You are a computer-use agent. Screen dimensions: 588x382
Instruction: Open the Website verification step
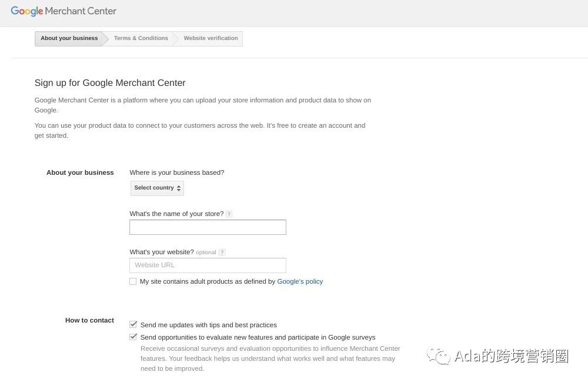(211, 38)
